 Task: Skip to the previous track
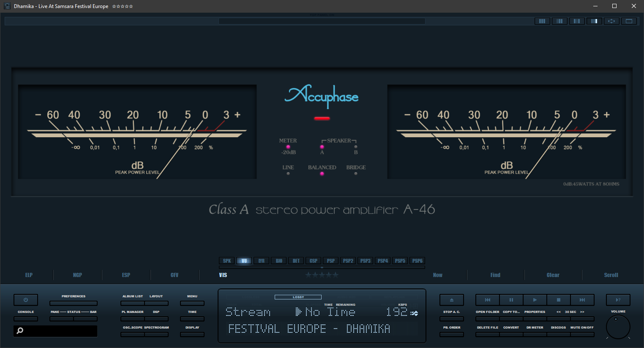[488, 300]
